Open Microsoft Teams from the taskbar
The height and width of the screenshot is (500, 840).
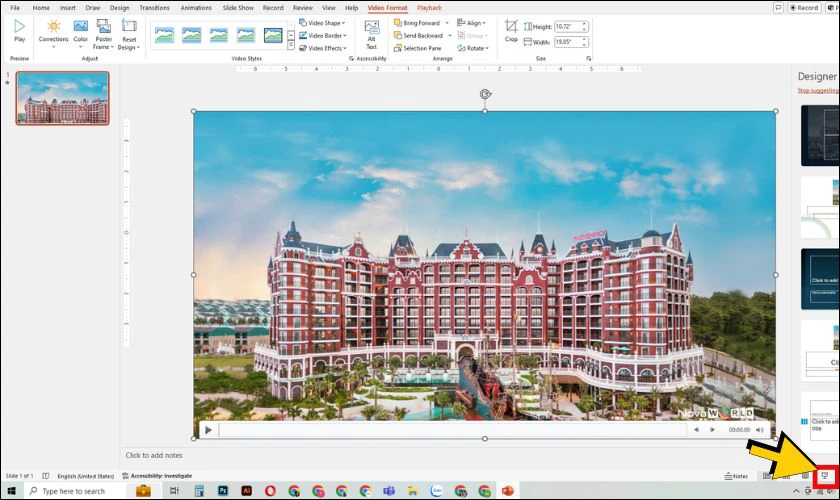(x=389, y=491)
